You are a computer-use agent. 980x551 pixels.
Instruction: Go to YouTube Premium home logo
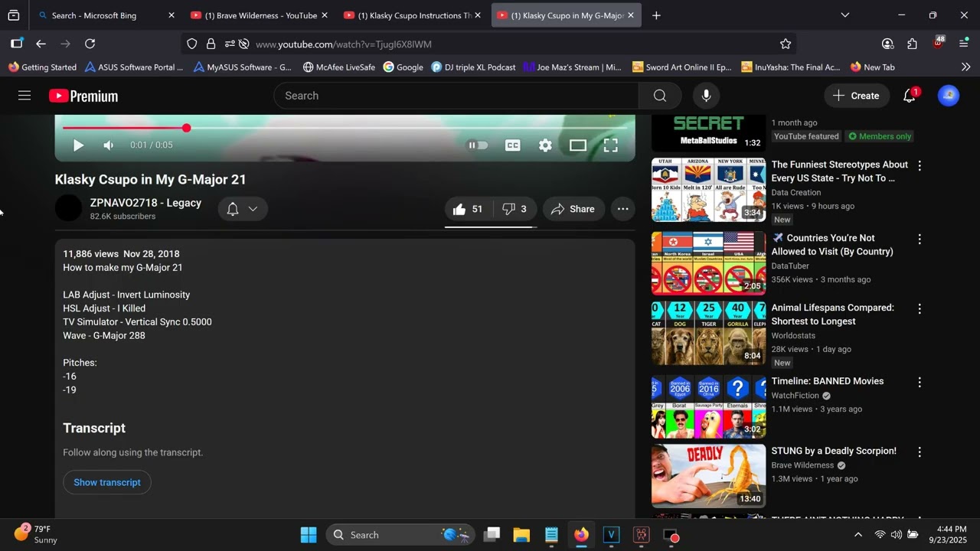tap(83, 96)
